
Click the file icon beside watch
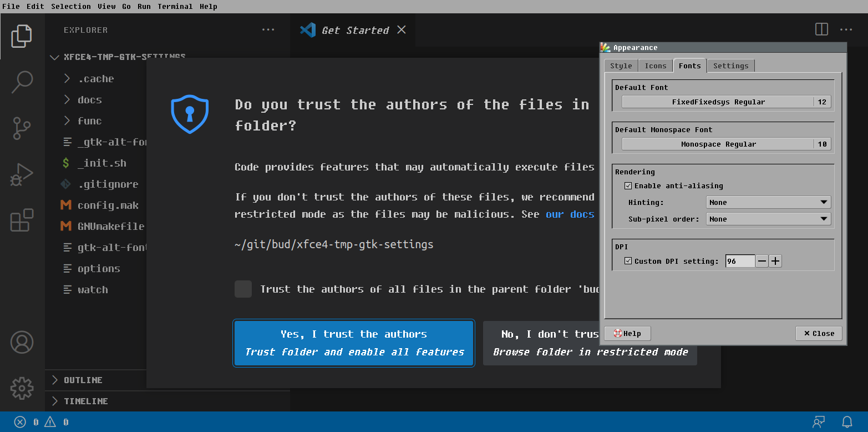click(x=68, y=289)
